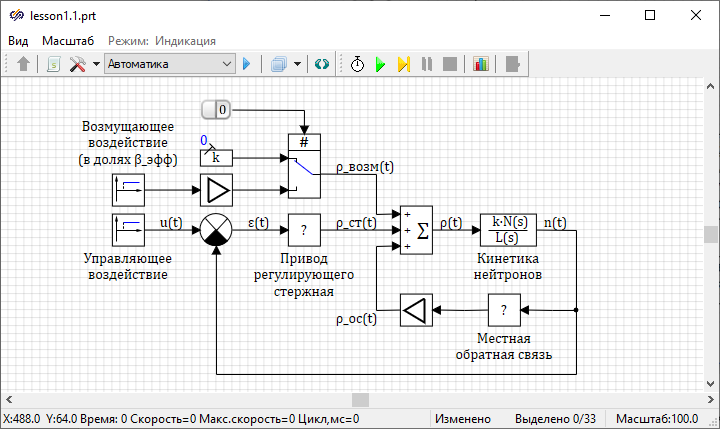Click the yellow step-forward button
This screenshot has height=429, width=720.
(x=403, y=64)
